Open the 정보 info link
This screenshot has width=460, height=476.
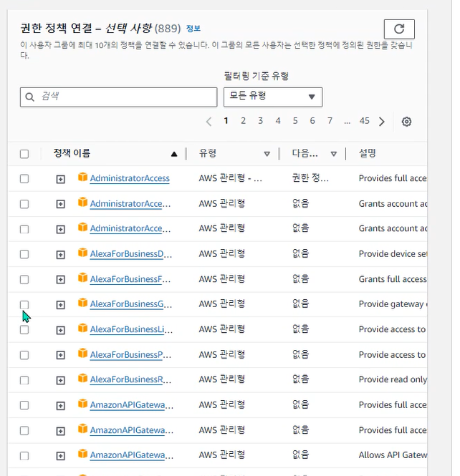point(193,29)
